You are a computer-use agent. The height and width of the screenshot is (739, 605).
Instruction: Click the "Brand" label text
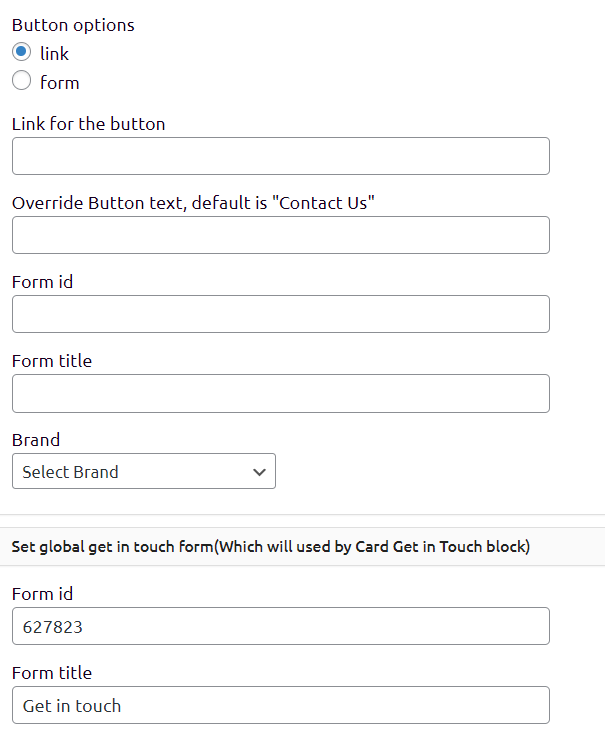(x=36, y=440)
